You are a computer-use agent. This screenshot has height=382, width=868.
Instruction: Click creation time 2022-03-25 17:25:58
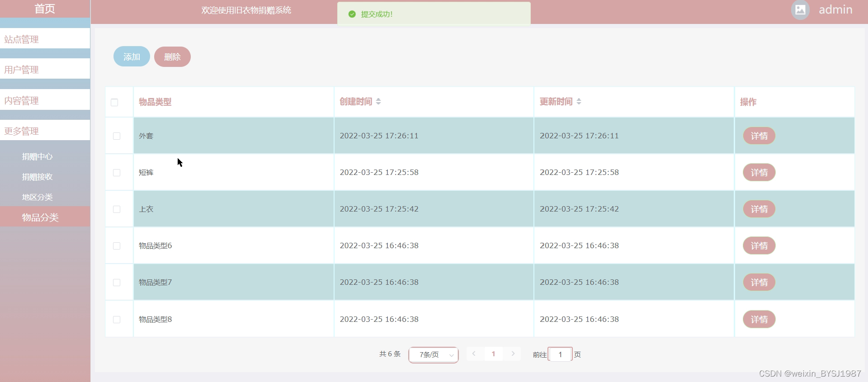(379, 172)
